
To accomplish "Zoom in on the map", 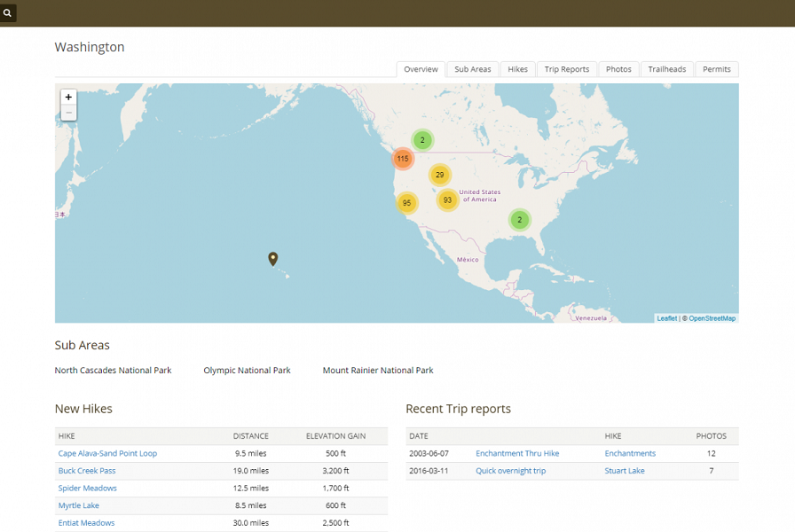I will pyautogui.click(x=68, y=97).
